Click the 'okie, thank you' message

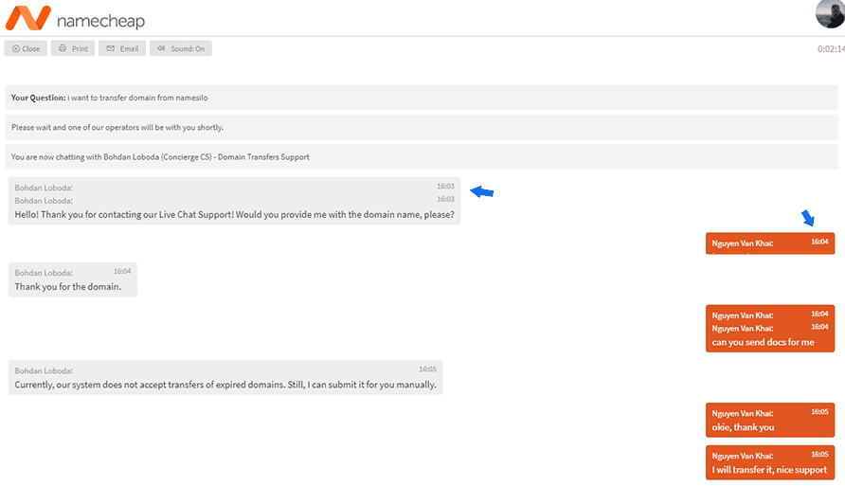click(x=770, y=420)
